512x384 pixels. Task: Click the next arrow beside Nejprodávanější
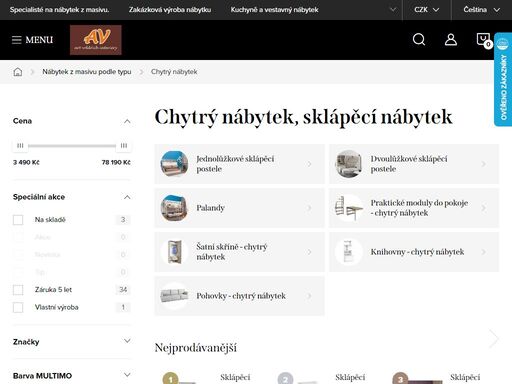tap(494, 339)
